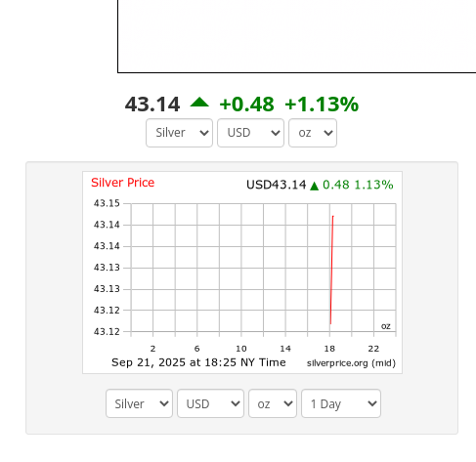Viewport: 476px width, 462px height.
Task: Click the chart date Sep 21, 2025 caption
Action: (198, 362)
